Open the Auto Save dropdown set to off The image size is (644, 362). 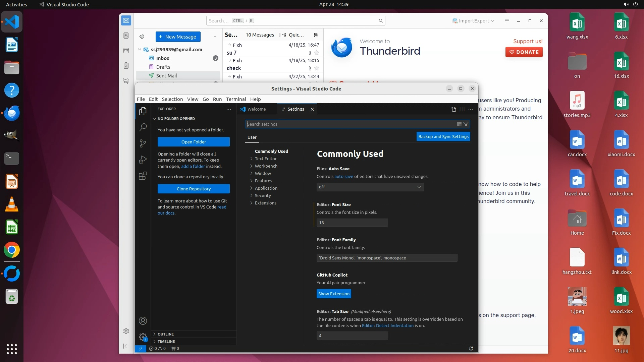click(x=370, y=187)
